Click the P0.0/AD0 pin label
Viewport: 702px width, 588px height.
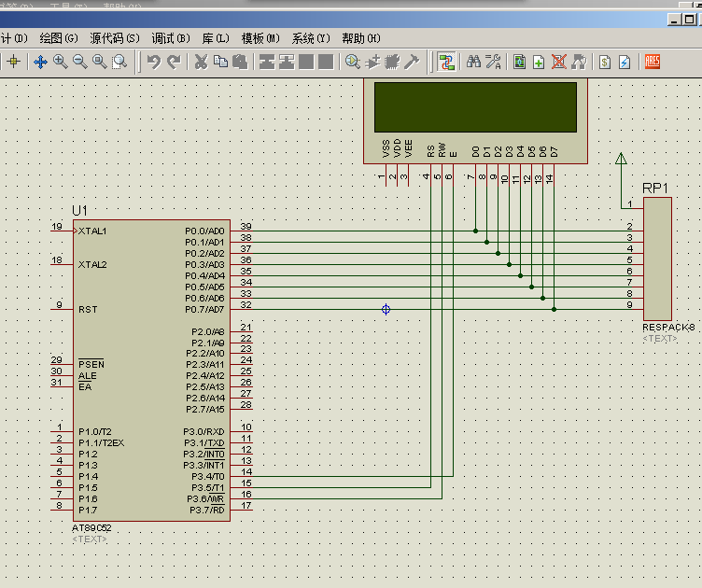[204, 231]
